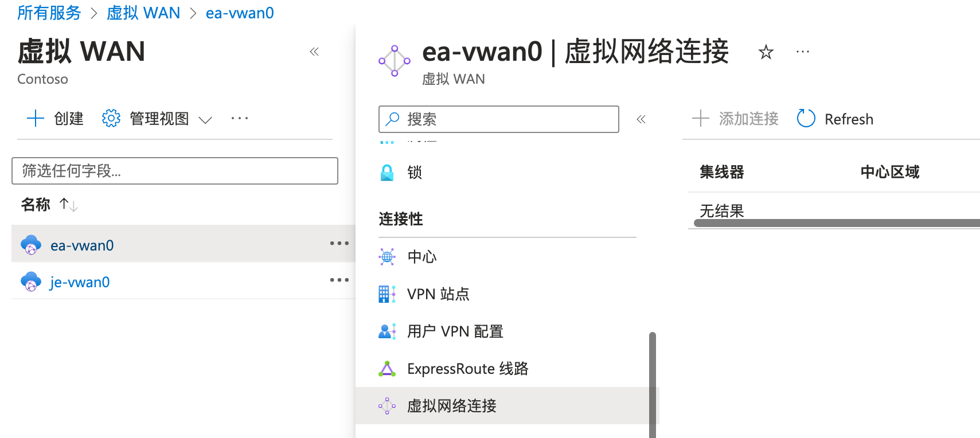The width and height of the screenshot is (980, 438).
Task: Focus the 筛选任何字段 filter input
Action: 175,171
